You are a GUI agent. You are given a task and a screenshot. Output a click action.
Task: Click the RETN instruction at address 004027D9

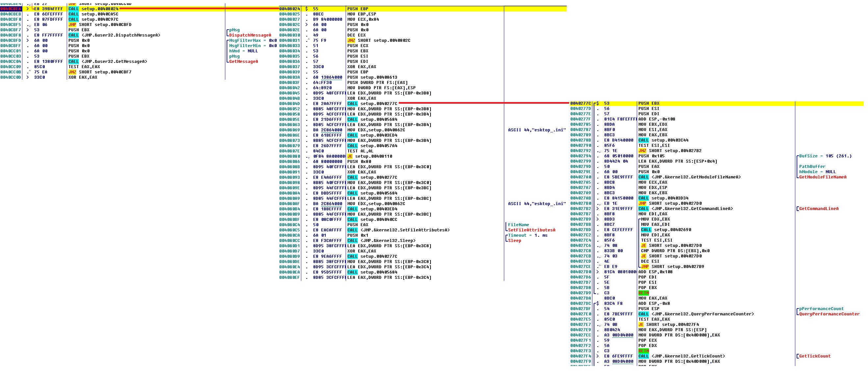pos(643,293)
